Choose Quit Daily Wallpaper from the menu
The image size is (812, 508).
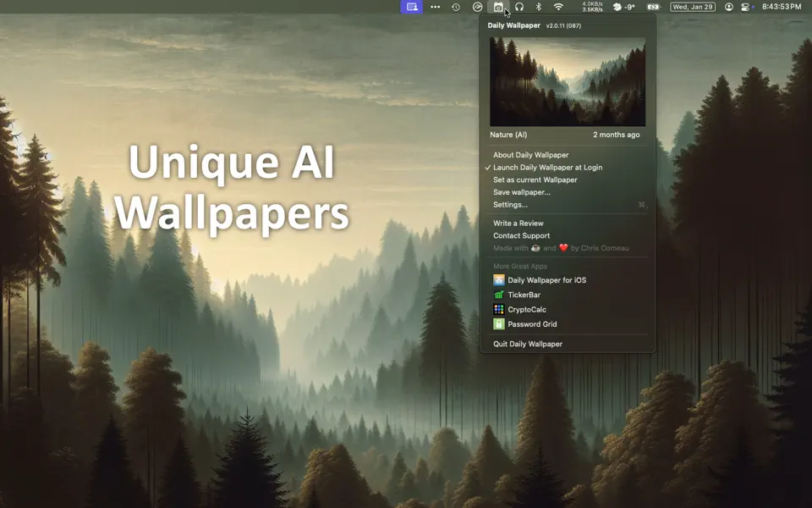click(x=526, y=344)
